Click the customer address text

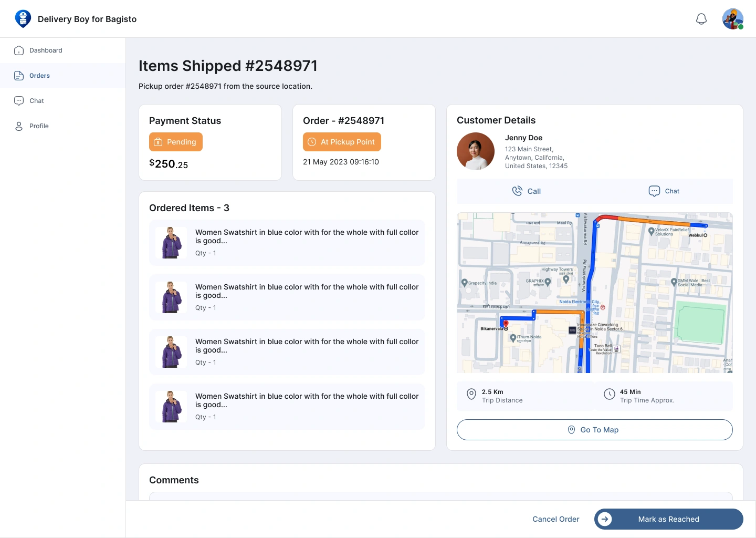tap(536, 158)
